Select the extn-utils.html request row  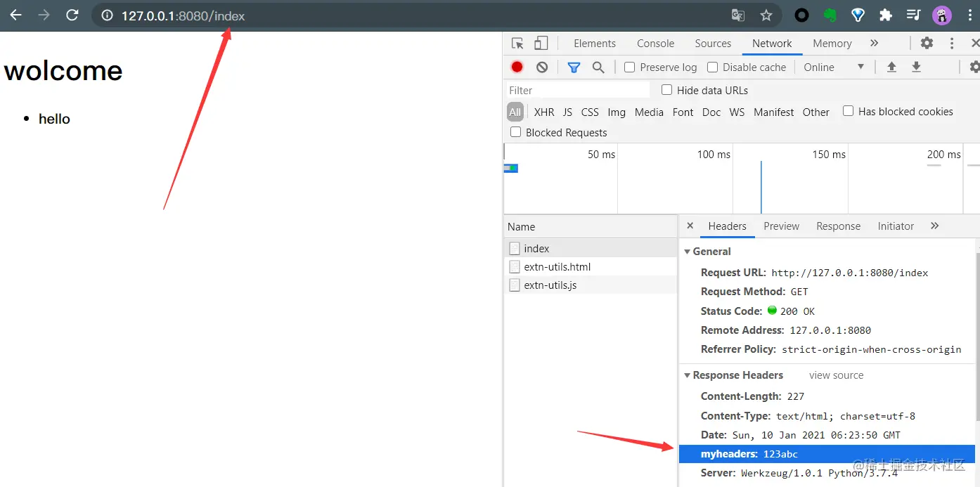[x=591, y=266]
